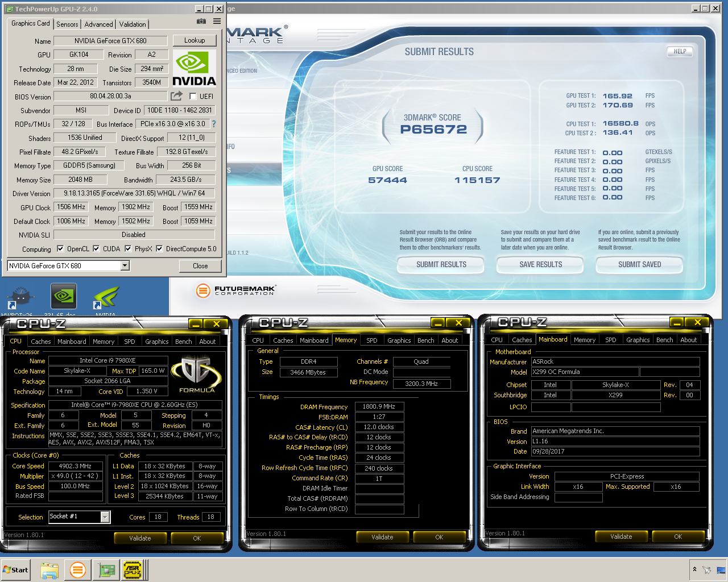Image resolution: width=728 pixels, height=582 pixels.
Task: Click the GPU-Z graphics card taskbar icon
Action: tap(106, 570)
